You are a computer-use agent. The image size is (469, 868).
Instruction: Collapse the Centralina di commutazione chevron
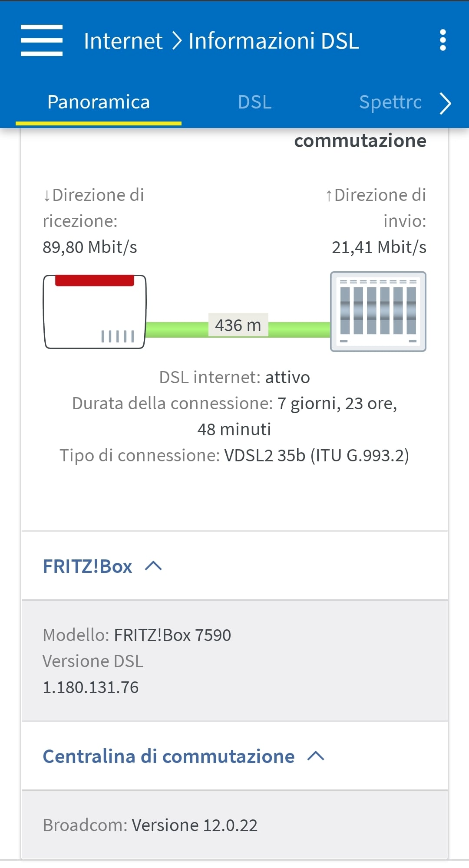click(316, 756)
